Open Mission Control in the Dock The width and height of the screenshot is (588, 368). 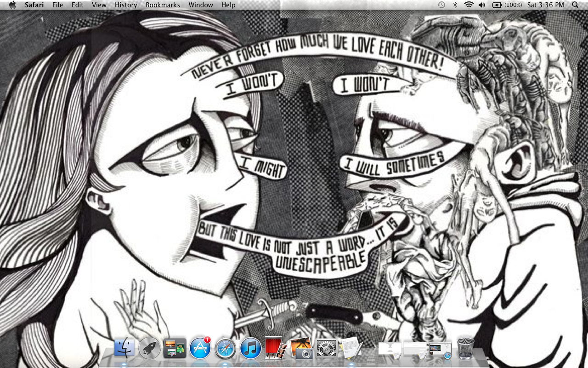(175, 348)
